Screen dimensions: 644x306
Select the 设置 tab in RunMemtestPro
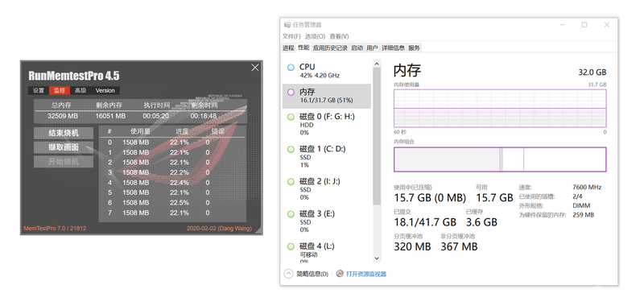(39, 91)
